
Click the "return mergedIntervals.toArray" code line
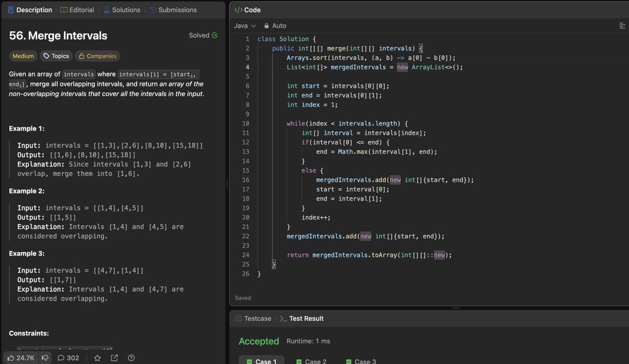pyautogui.click(x=369, y=255)
